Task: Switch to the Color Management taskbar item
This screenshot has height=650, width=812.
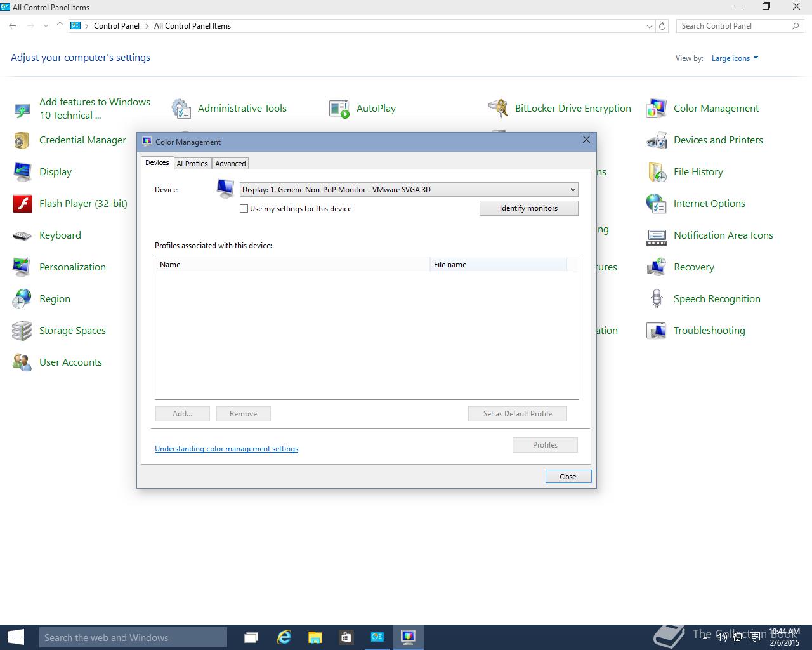Action: point(409,637)
